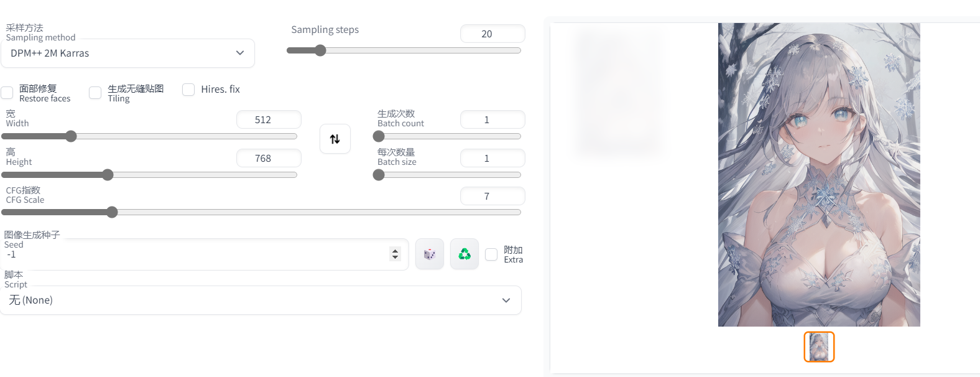Click the Sampling steps value box
Screen dimensions: 980x377
pos(492,34)
